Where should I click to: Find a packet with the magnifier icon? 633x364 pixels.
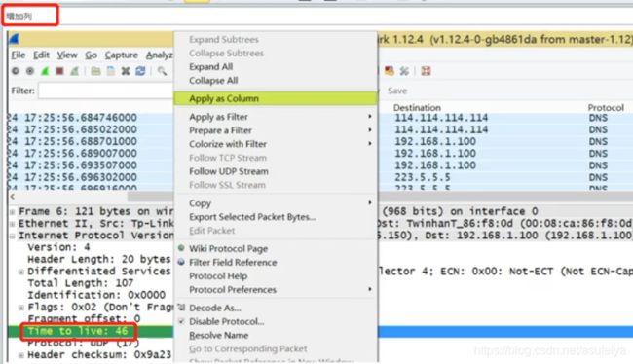pyautogui.click(x=162, y=71)
